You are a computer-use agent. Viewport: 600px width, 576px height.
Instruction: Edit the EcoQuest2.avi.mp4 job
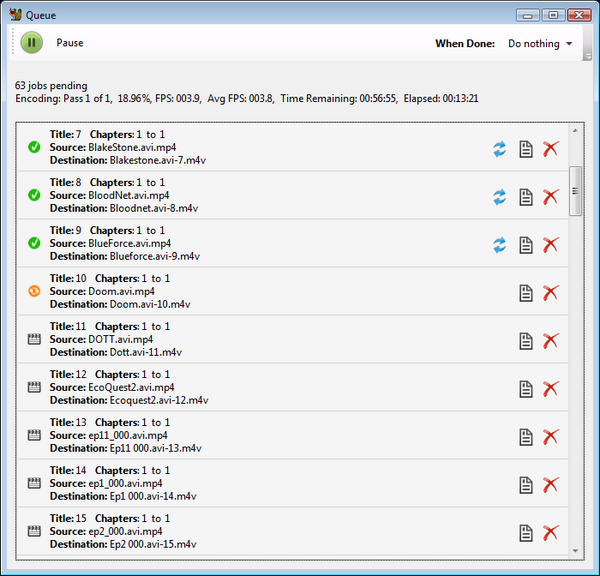(x=526, y=389)
